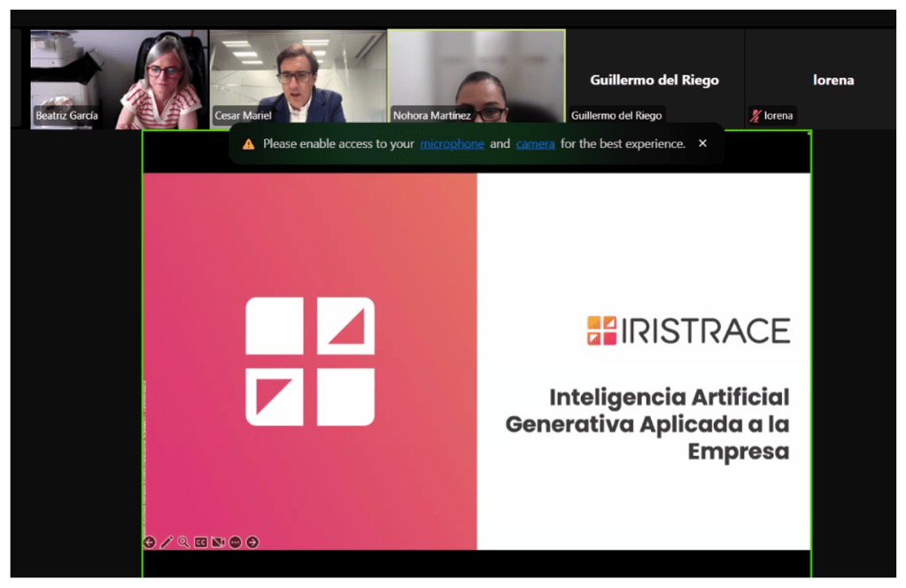Toggle CC subtitles on the slide
Viewport: 906px width, 588px height.
click(201, 542)
